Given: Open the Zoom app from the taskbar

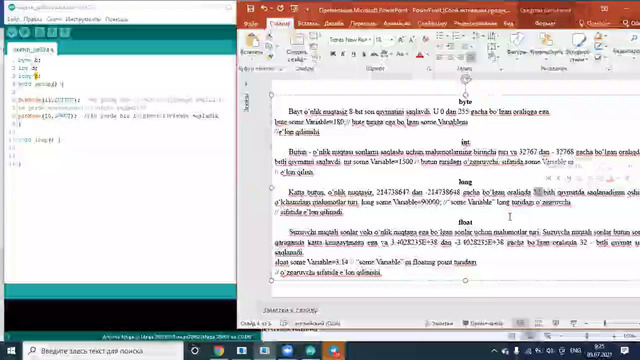Looking at the screenshot, I should tap(287, 351).
